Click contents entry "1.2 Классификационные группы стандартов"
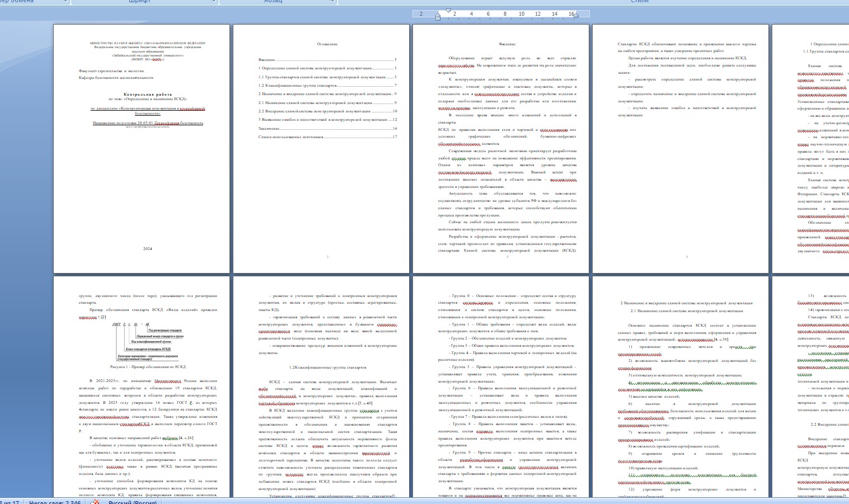Image resolution: width=849 pixels, height=504 pixels. tap(327, 86)
